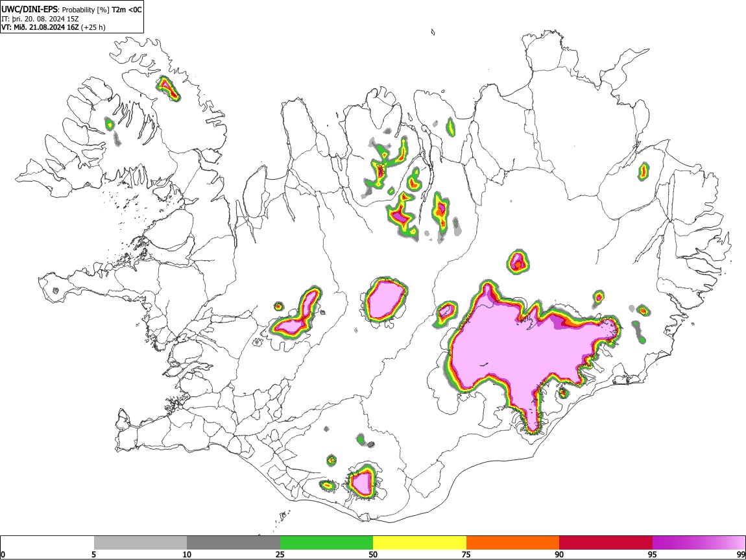Click the white 0-5 legend swatch
Screen dimensions: 746x560
(47, 542)
